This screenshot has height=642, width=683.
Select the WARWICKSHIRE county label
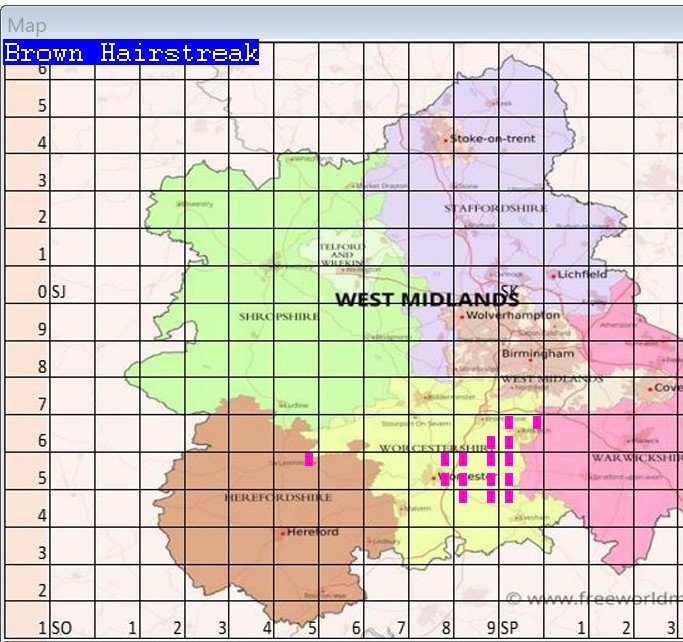[x=635, y=458]
